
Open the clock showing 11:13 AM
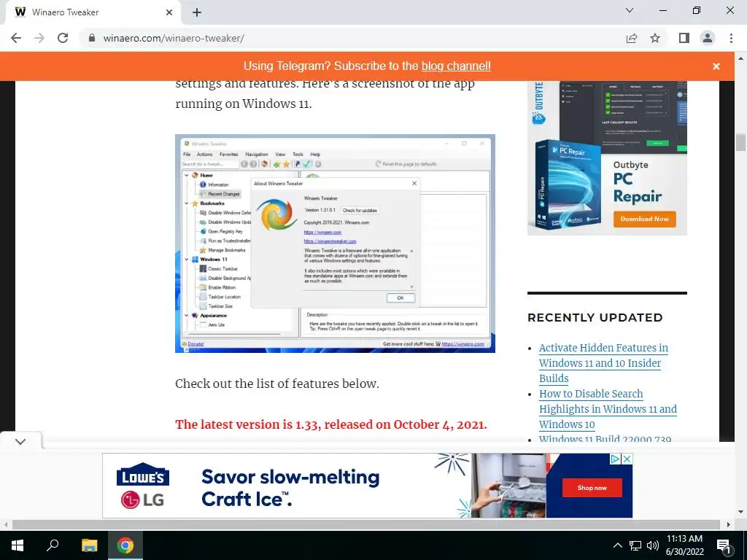(x=684, y=545)
